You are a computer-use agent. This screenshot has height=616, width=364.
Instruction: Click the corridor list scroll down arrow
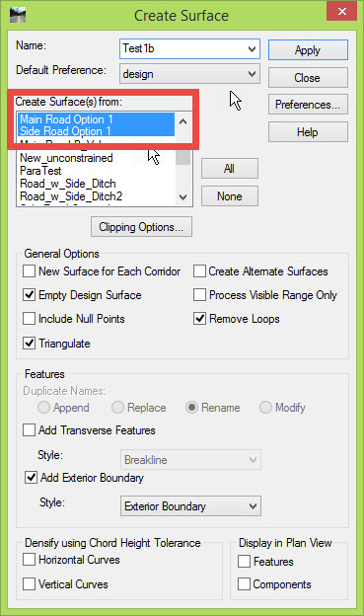tap(182, 196)
